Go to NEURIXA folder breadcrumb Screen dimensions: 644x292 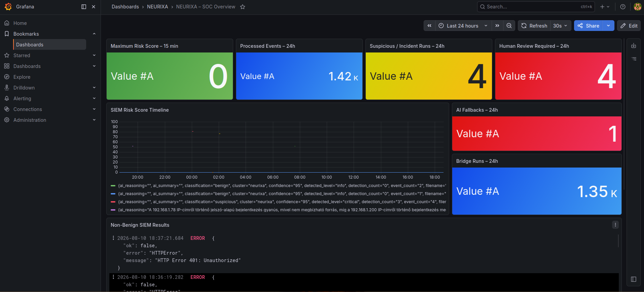tap(157, 7)
